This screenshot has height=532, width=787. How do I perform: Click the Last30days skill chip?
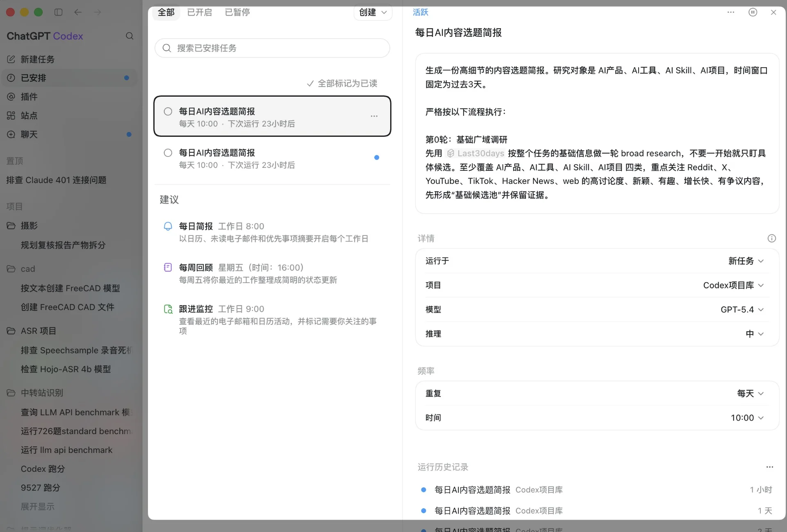475,154
